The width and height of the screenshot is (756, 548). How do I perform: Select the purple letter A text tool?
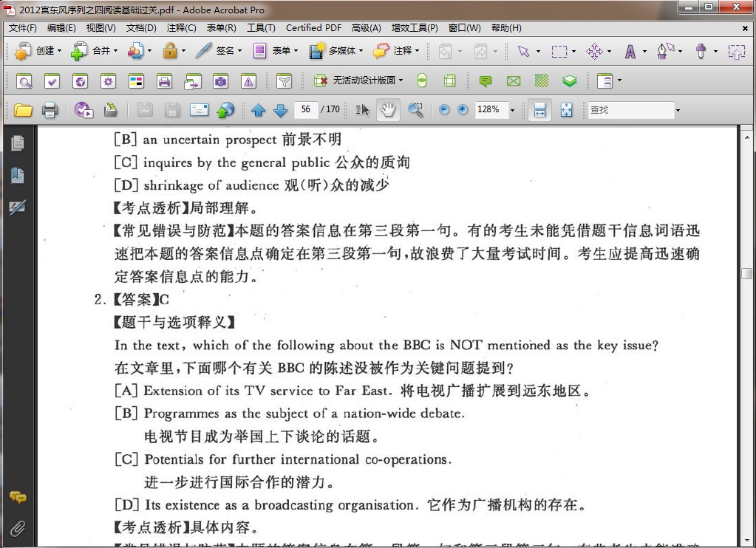click(x=630, y=51)
